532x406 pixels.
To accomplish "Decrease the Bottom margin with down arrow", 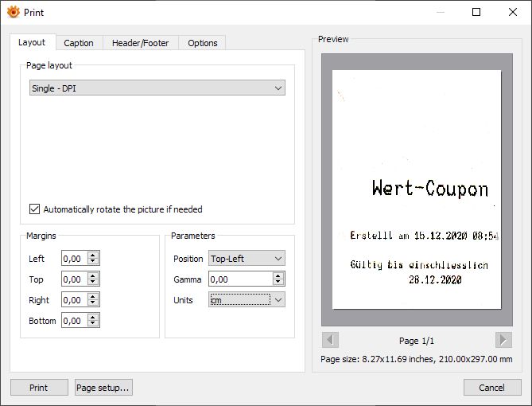I will (93, 324).
